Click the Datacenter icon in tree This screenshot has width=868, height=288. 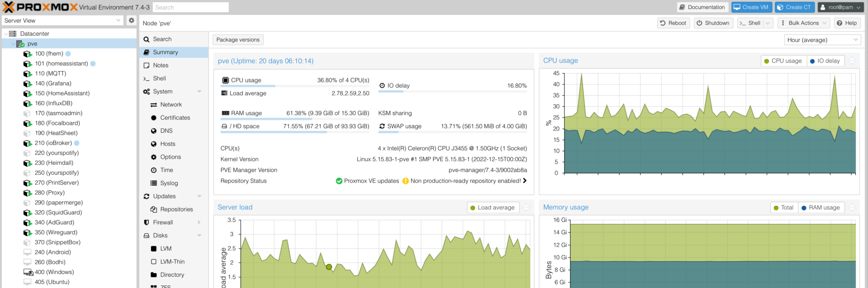click(x=13, y=34)
